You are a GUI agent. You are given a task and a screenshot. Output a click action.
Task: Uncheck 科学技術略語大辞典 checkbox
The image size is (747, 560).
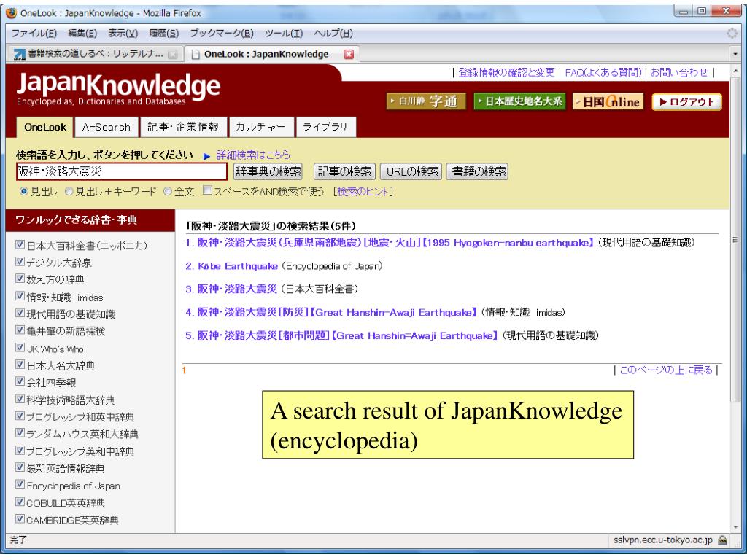pos(20,399)
